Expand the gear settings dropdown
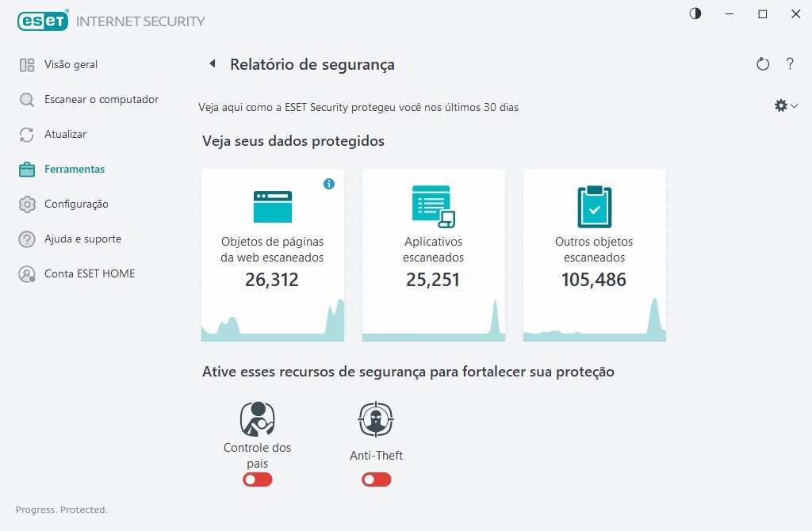 (785, 105)
